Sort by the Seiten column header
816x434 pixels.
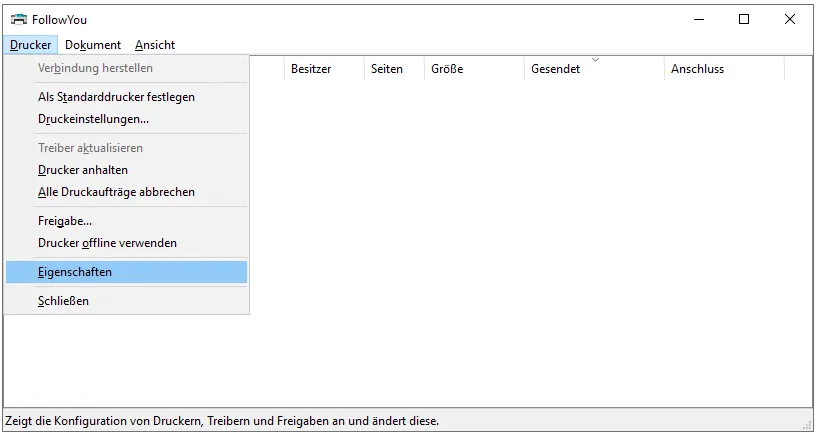point(387,69)
